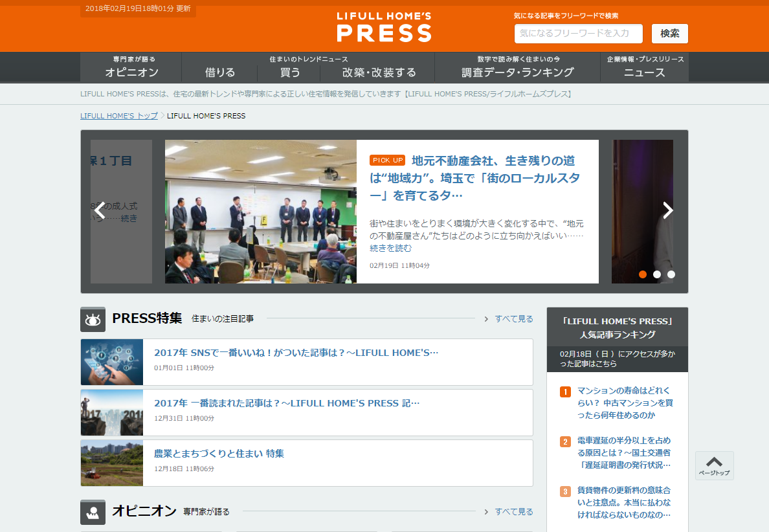Click the featured article date 02月19日 11時04分
Screen dimensions: 769x532
pos(399,265)
